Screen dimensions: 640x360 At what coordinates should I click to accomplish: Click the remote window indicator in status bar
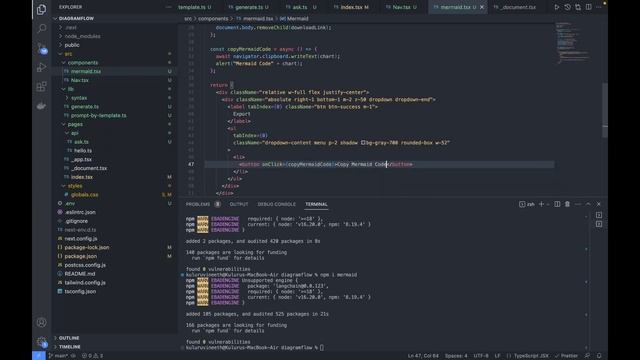coord(39,356)
